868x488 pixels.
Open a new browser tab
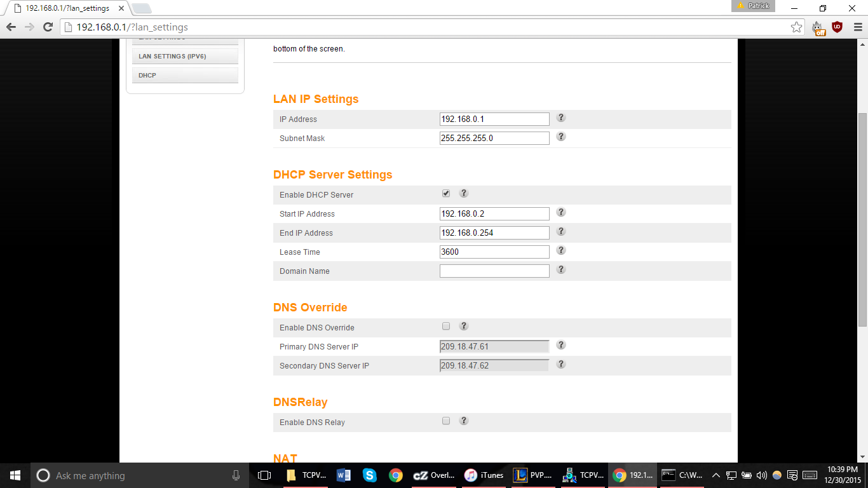coord(141,8)
